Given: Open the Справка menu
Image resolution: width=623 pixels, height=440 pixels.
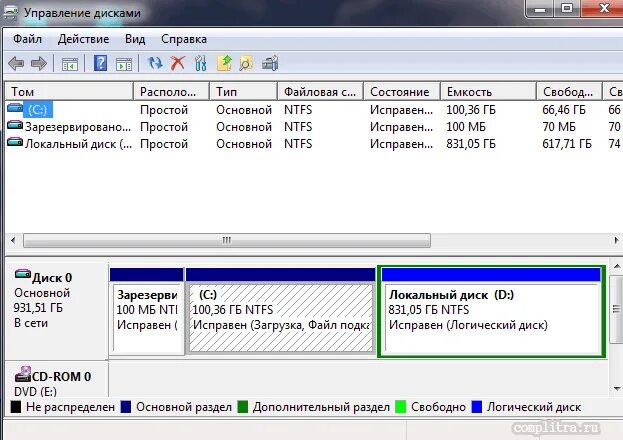Looking at the screenshot, I should point(184,39).
